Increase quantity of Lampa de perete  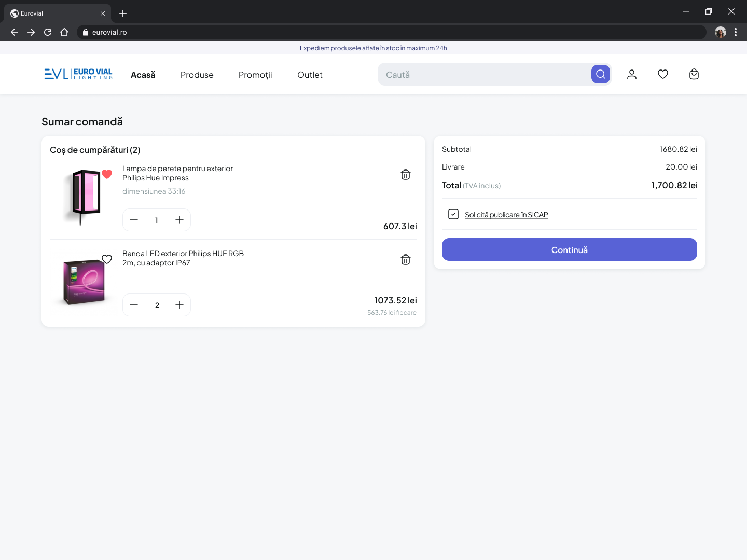click(179, 220)
